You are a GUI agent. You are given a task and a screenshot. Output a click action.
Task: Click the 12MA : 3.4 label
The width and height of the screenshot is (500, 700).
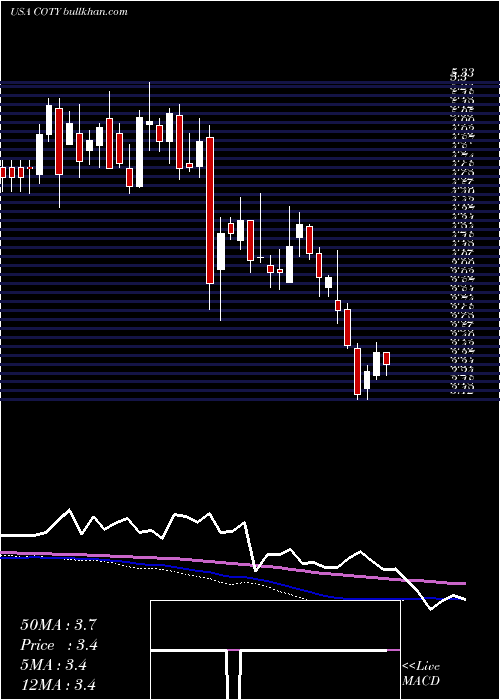click(x=58, y=684)
